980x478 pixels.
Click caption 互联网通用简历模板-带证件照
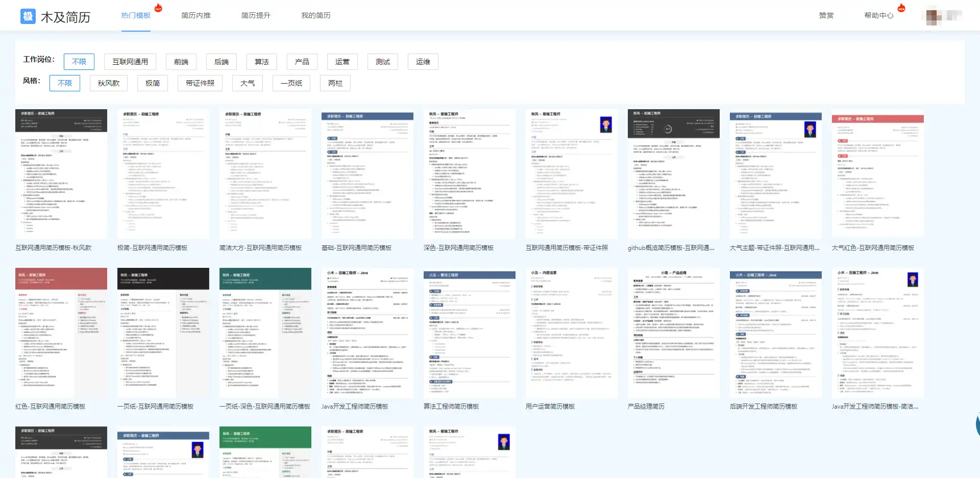coord(567,248)
